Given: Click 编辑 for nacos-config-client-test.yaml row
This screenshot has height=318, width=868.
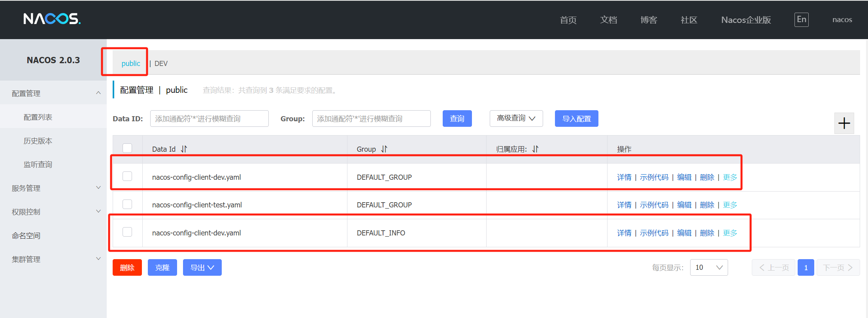Looking at the screenshot, I should pyautogui.click(x=684, y=205).
